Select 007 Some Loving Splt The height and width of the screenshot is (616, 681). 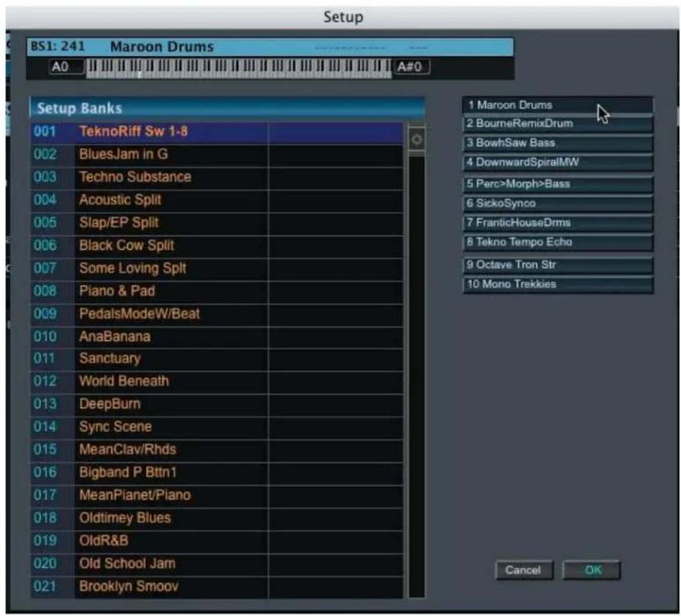click(x=216, y=269)
